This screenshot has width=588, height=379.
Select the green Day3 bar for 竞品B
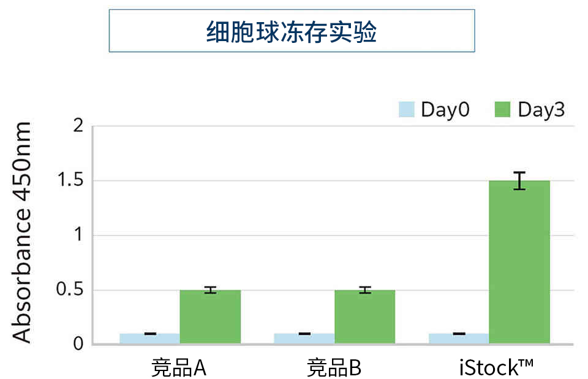(x=364, y=319)
